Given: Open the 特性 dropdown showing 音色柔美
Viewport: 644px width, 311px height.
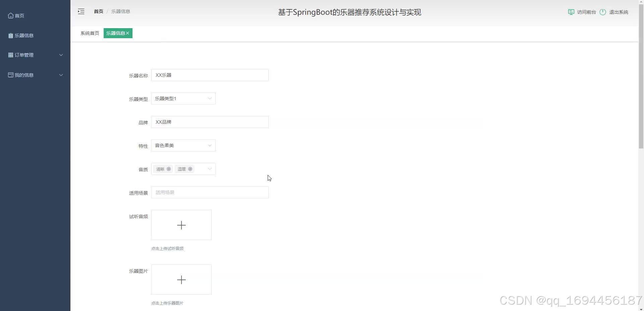Looking at the screenshot, I should [x=183, y=145].
